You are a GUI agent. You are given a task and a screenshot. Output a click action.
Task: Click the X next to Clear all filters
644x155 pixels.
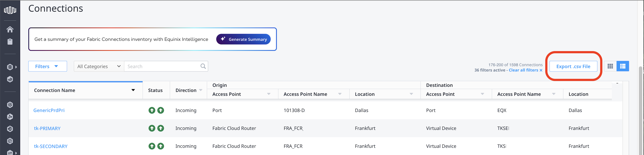coord(541,70)
